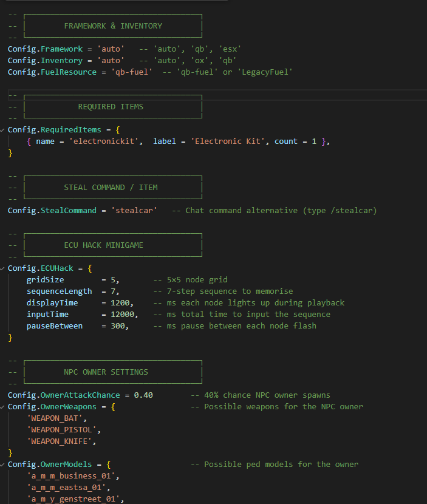
Task: Click the sequenceLength value 7
Action: 113,291
